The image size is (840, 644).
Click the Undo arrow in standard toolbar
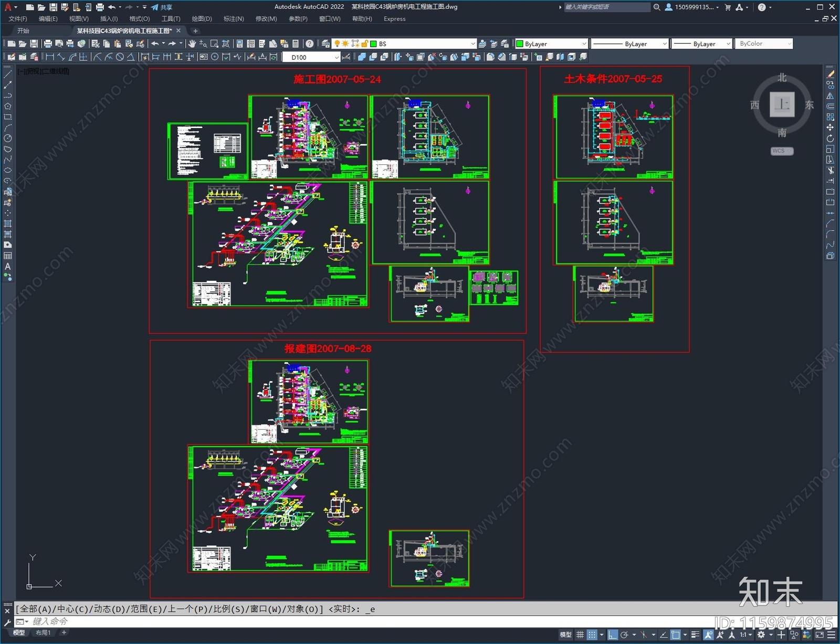point(155,44)
